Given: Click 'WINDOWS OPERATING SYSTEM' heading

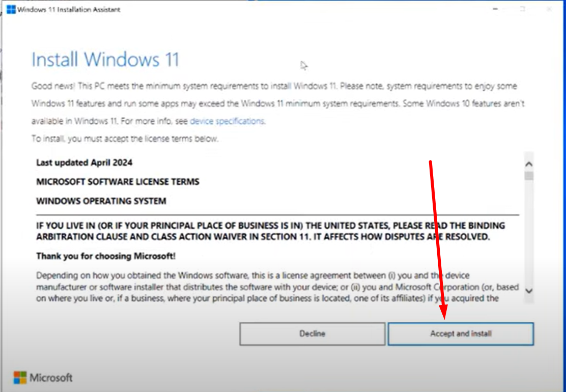Looking at the screenshot, I should click(101, 201).
